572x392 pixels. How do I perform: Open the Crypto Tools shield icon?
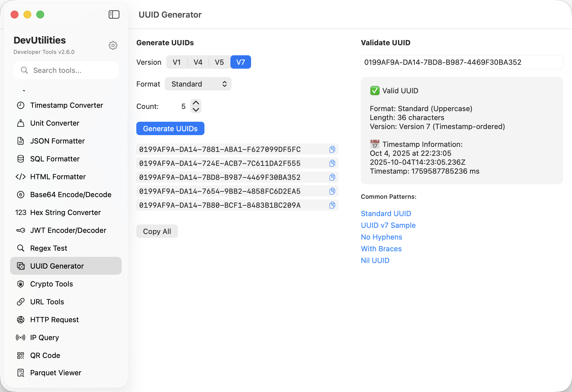tap(21, 284)
